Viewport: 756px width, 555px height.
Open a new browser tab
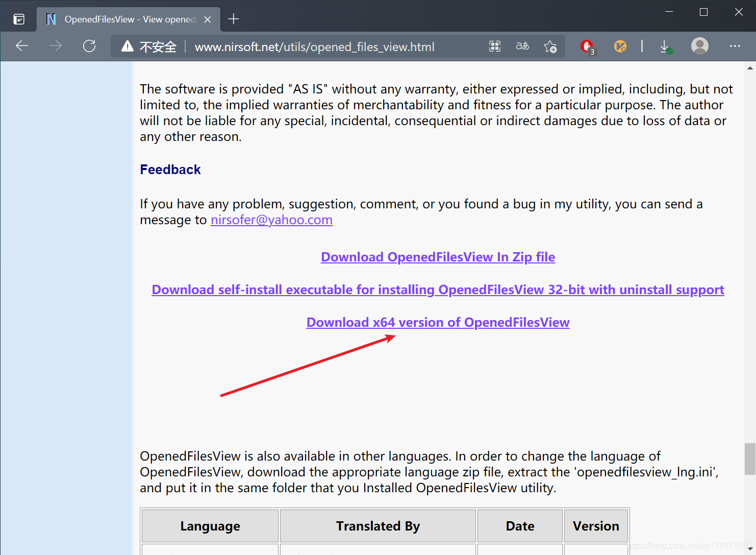point(234,19)
